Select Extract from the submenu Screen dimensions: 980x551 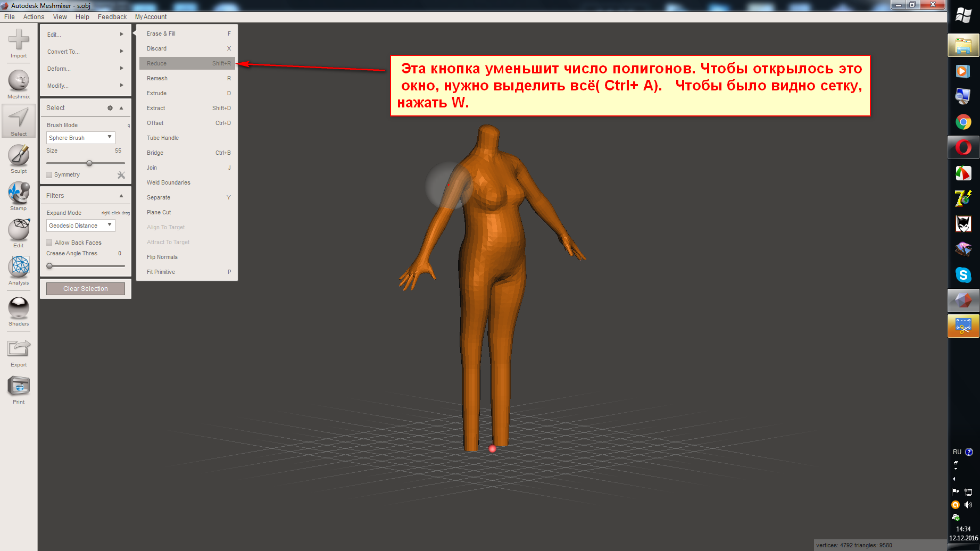pos(187,108)
